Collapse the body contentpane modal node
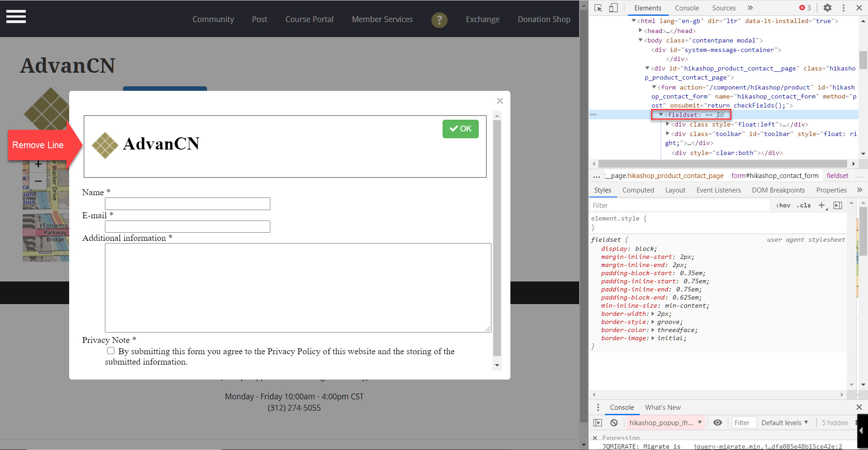The image size is (868, 450). point(640,40)
